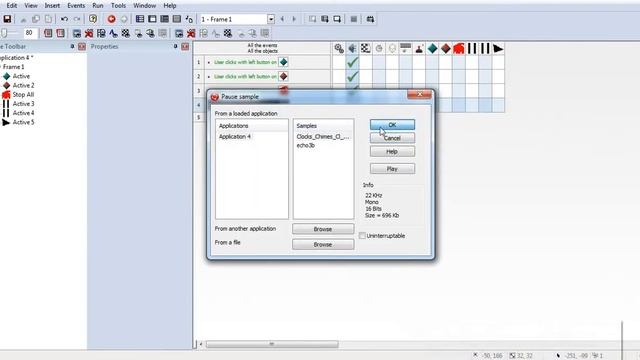Click the zoom value field showing 80
Screen dimensions: 640x360
(30, 33)
